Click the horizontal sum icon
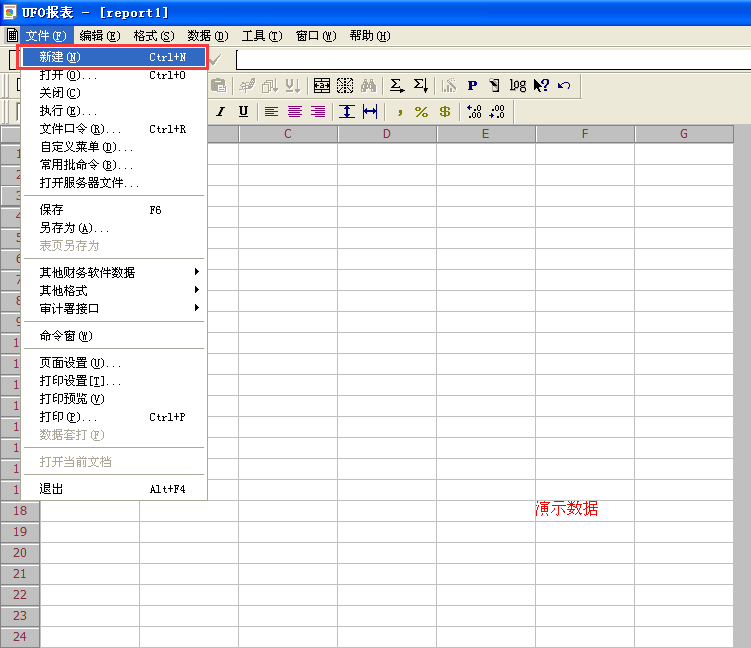This screenshot has width=751, height=648. pyautogui.click(x=397, y=86)
